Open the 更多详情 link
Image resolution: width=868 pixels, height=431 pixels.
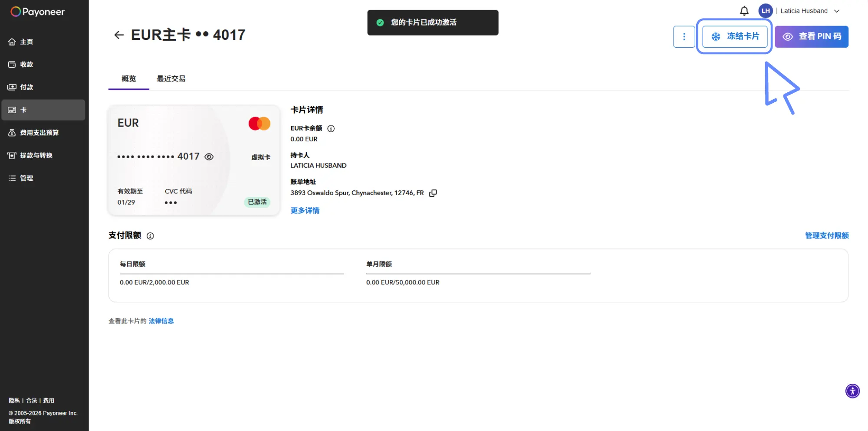pyautogui.click(x=305, y=211)
